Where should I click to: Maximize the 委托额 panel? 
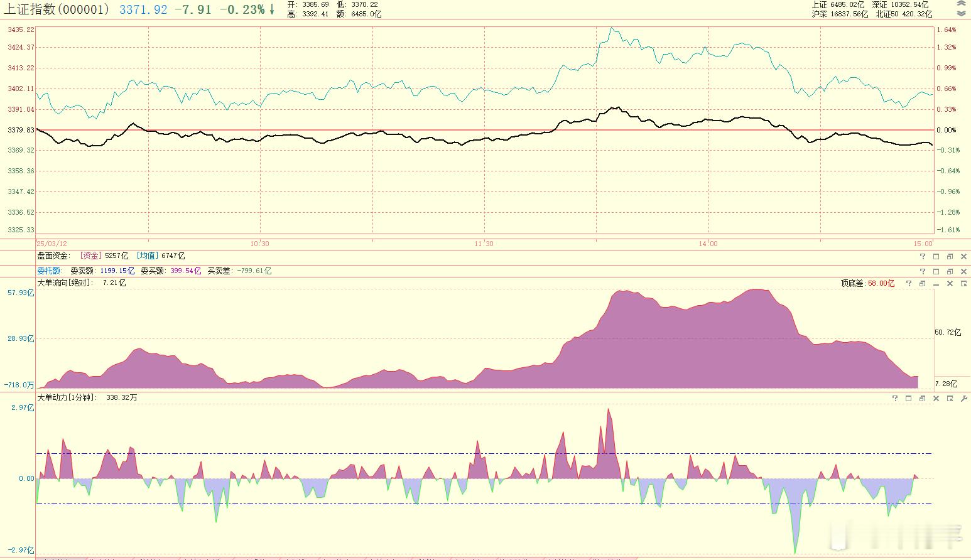936,271
